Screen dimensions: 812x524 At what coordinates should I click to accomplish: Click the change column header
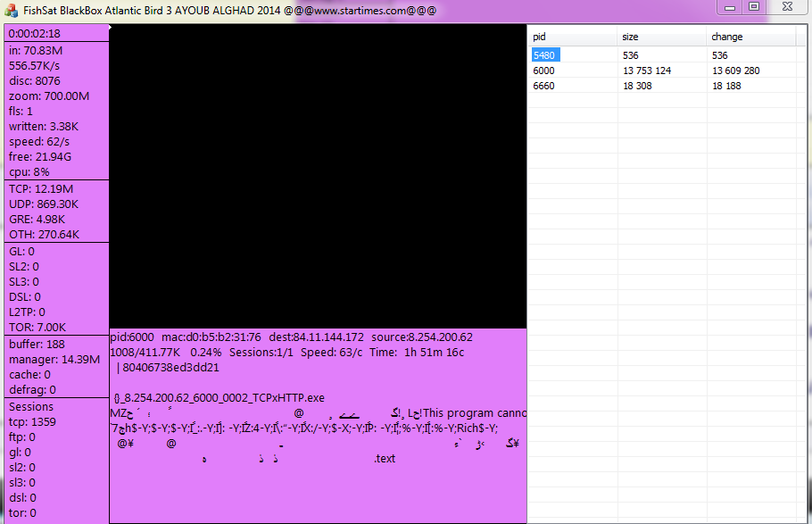pos(750,37)
